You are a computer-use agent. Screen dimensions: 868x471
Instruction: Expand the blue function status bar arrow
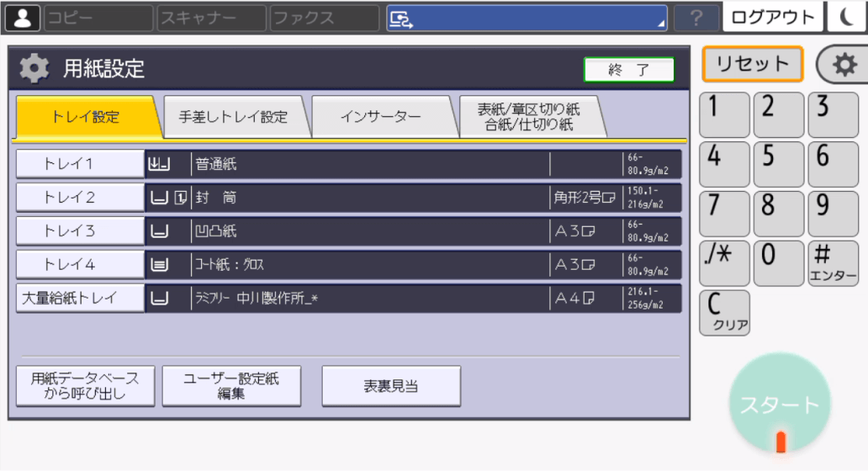tap(661, 24)
